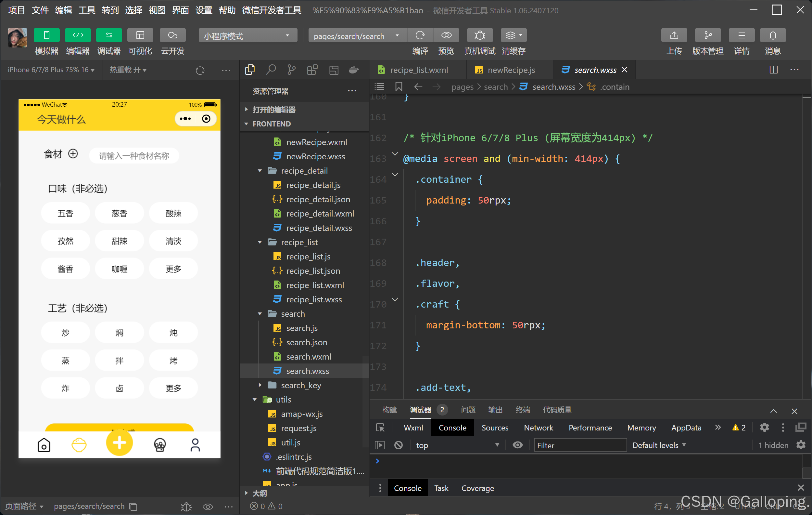Viewport: 812px width, 515px height.
Task: Collapse the recipe_detail folder
Action: (260, 171)
